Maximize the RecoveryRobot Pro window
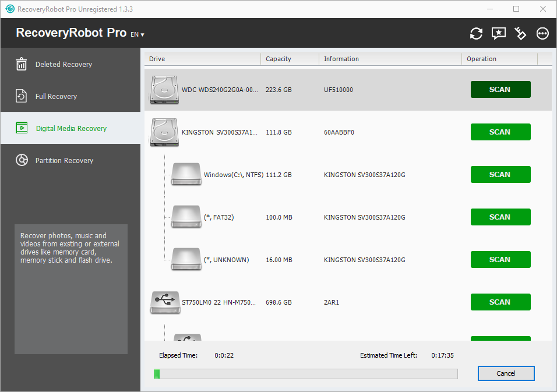Viewport: 557px width, 392px height. click(516, 9)
